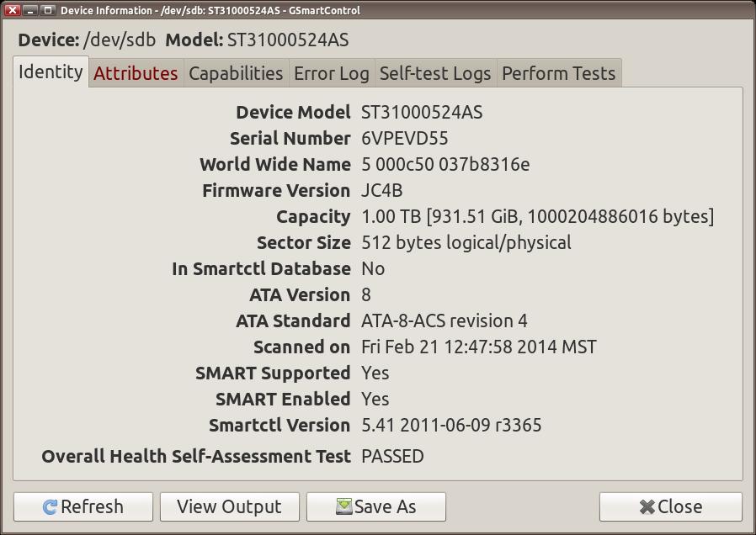Click the serial number value 6VPEVD55
756x535 pixels.
tap(404, 138)
